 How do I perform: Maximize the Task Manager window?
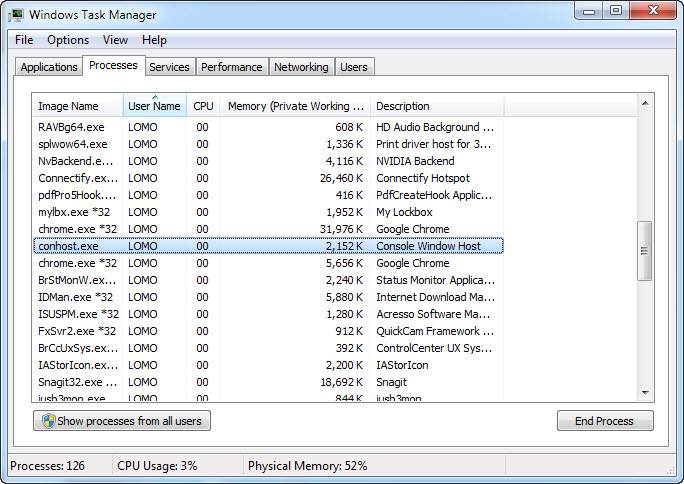(x=616, y=11)
